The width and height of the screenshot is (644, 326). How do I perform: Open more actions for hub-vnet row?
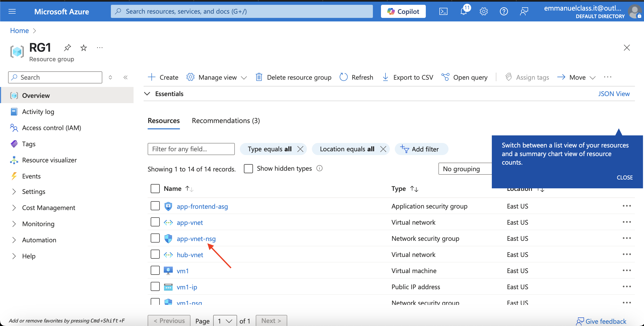[627, 254]
